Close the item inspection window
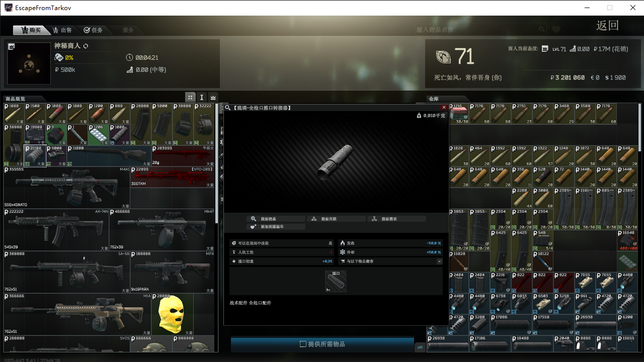 pyautogui.click(x=444, y=108)
